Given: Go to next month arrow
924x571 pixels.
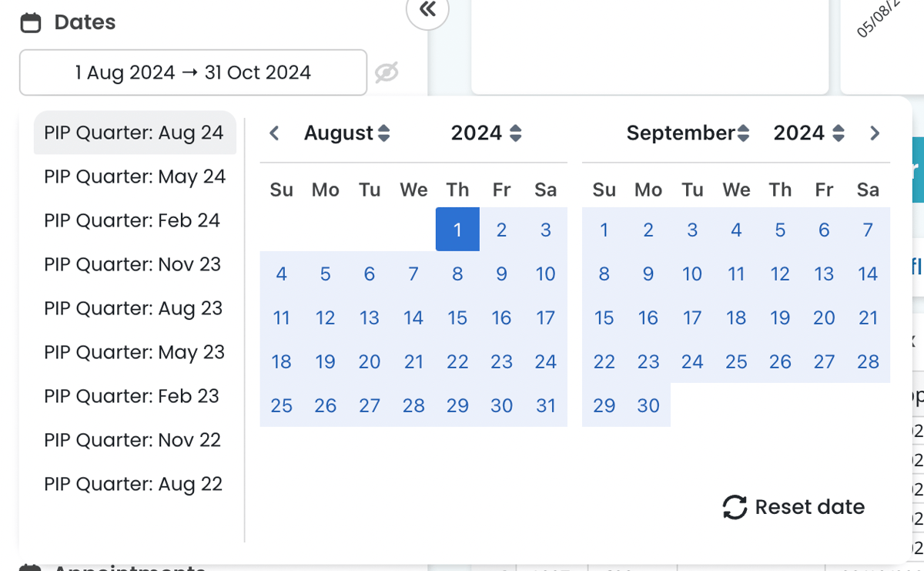Looking at the screenshot, I should coord(874,133).
